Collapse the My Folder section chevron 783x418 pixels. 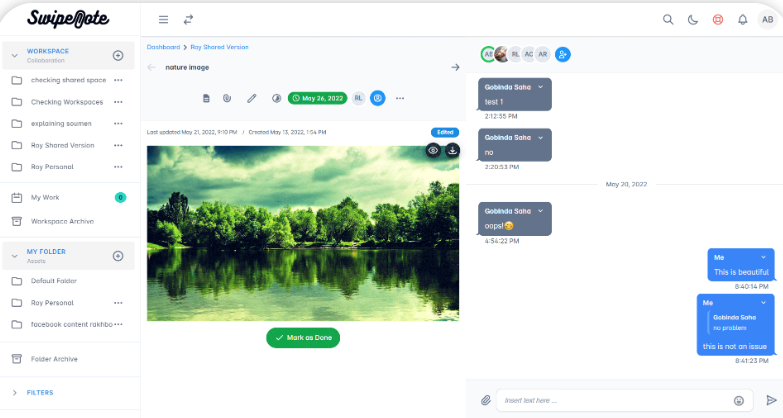point(14,256)
